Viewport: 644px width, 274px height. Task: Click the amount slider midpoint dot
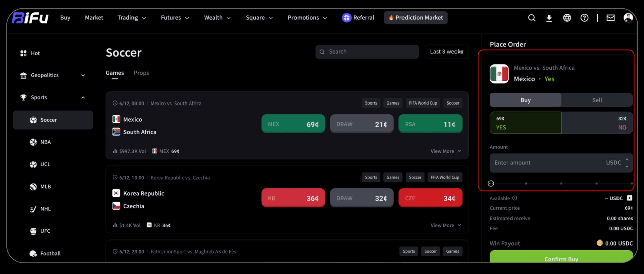pos(561,183)
